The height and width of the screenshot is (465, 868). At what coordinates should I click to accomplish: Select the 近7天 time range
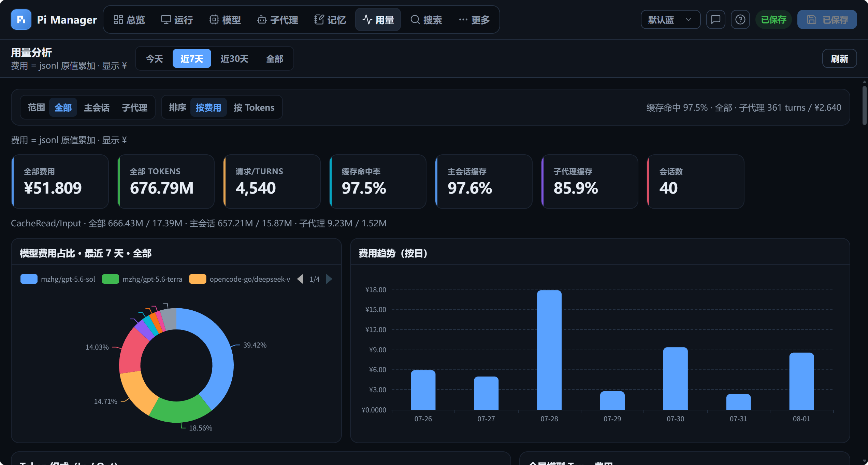coord(192,59)
